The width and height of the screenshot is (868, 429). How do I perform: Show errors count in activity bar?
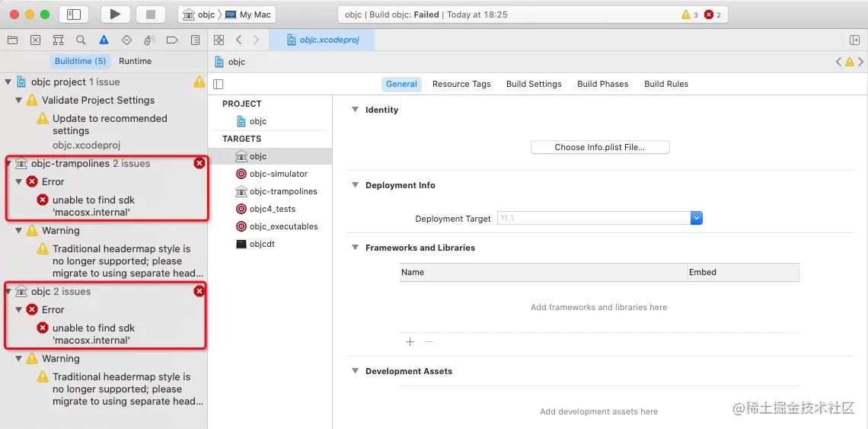[713, 15]
